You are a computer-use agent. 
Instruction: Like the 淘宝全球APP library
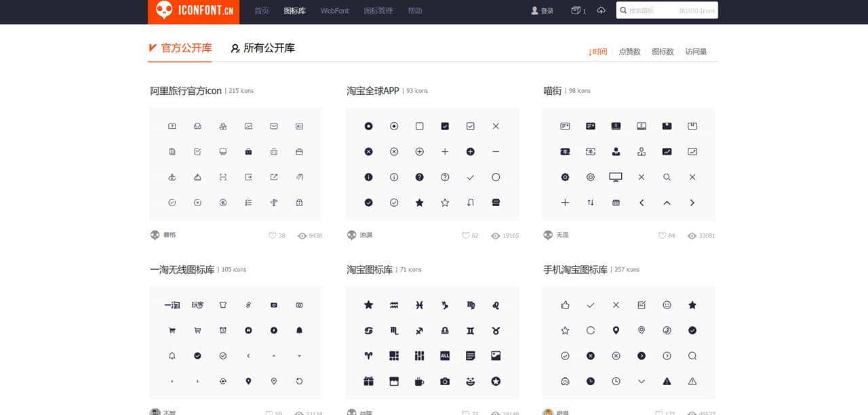coord(465,235)
